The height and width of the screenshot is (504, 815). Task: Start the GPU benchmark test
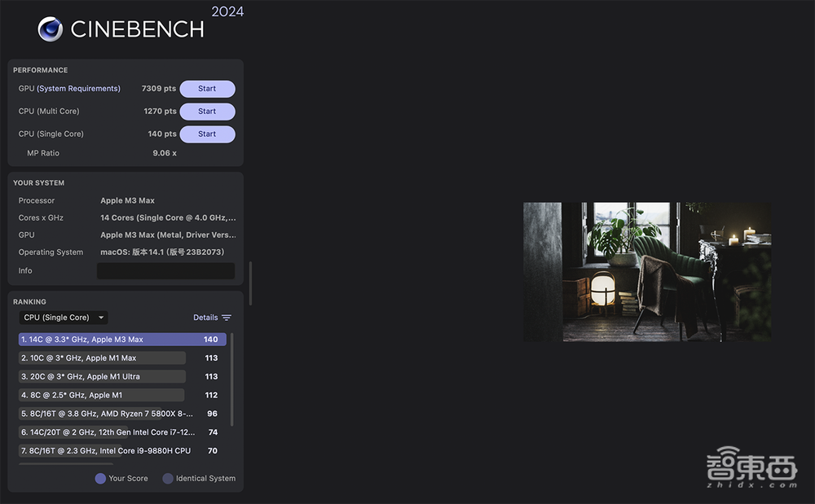[207, 89]
